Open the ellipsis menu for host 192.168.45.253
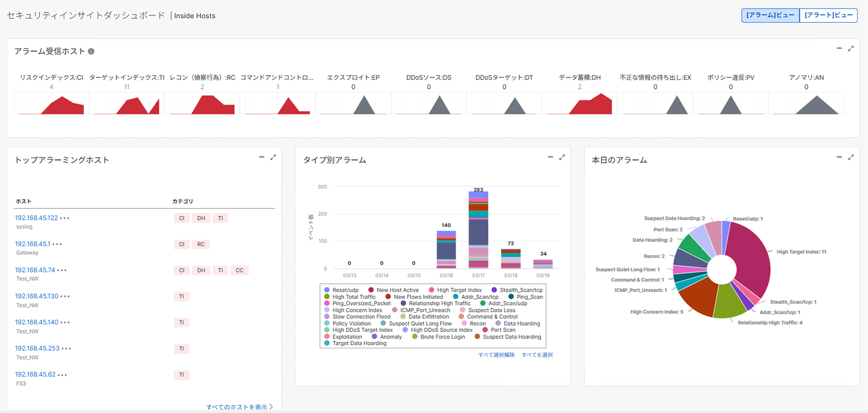 (66, 349)
